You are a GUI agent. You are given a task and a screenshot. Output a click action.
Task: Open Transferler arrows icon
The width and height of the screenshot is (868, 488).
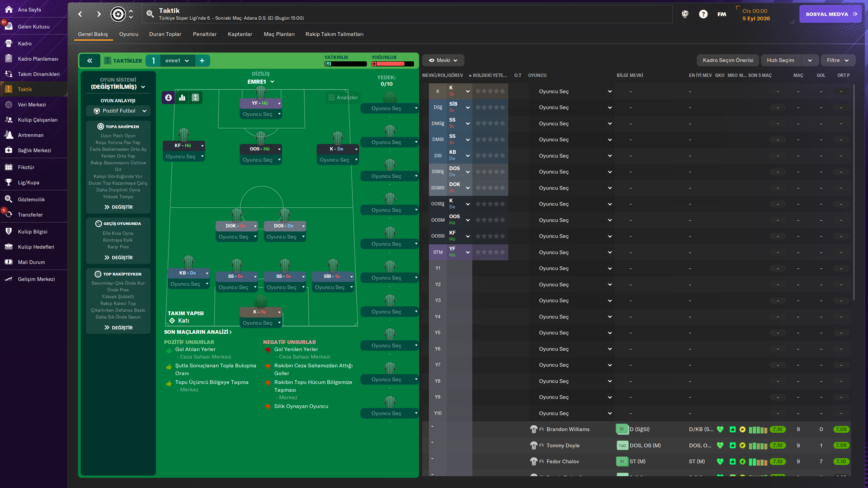[9, 215]
